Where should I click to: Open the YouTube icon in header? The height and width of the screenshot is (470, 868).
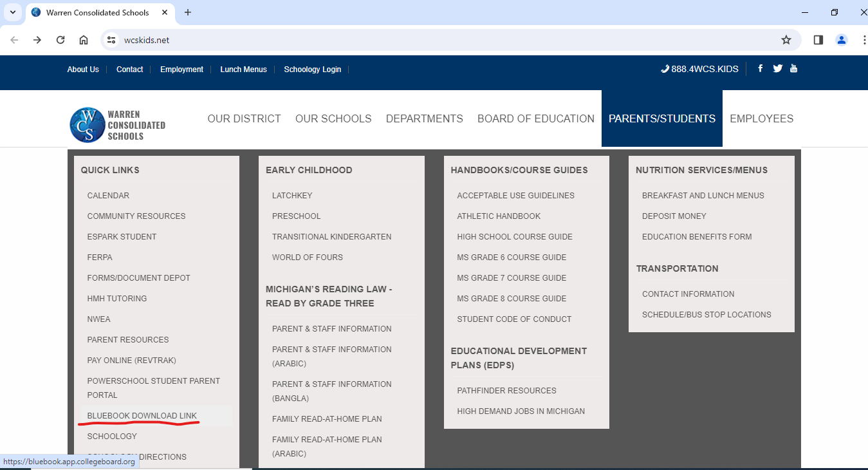[x=793, y=68]
